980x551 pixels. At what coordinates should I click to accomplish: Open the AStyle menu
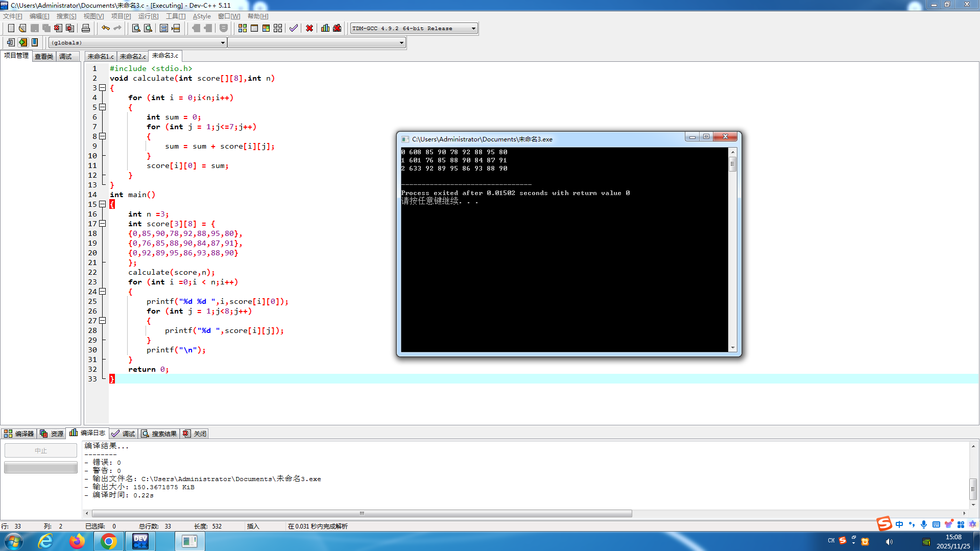202,16
